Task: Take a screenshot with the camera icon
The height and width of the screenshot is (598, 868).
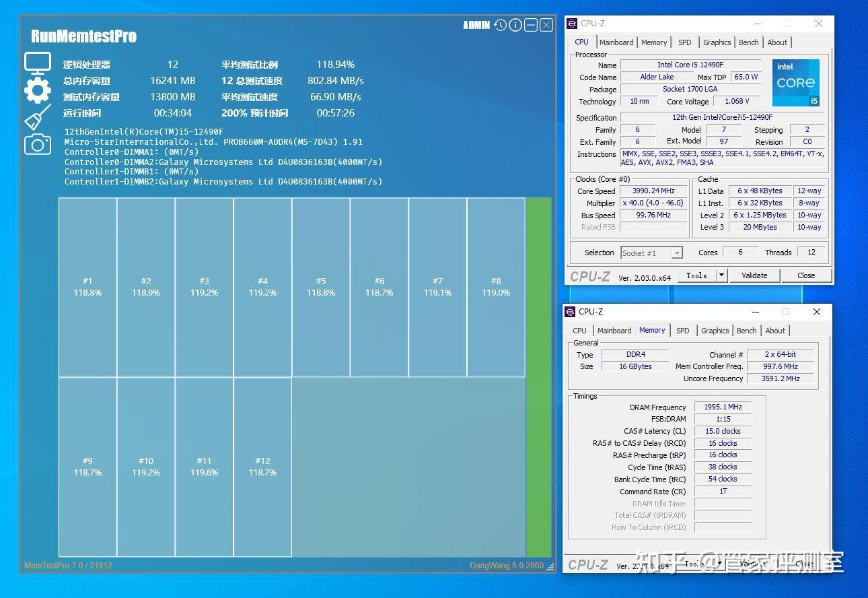Action: (x=38, y=144)
